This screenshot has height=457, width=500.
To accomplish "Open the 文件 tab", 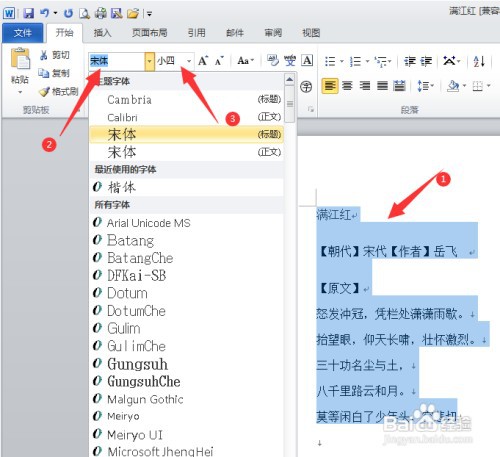I will pos(23,33).
